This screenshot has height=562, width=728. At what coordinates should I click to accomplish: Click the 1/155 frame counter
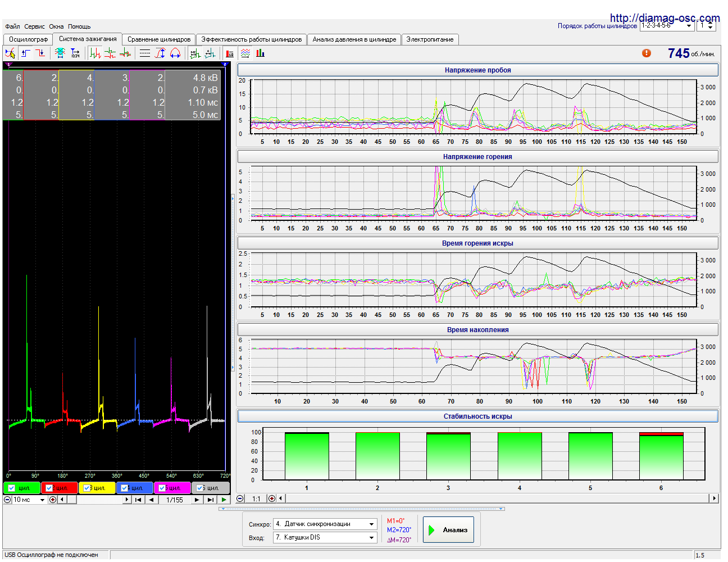174,500
